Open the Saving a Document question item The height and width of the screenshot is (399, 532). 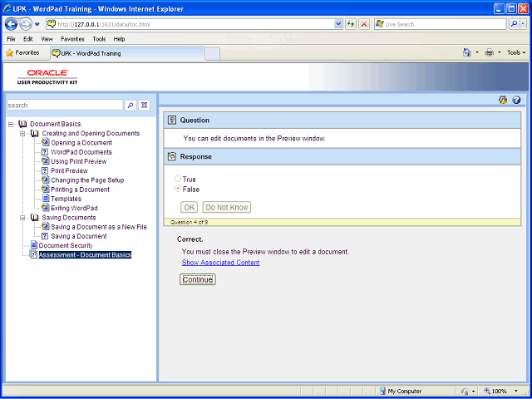tap(79, 236)
